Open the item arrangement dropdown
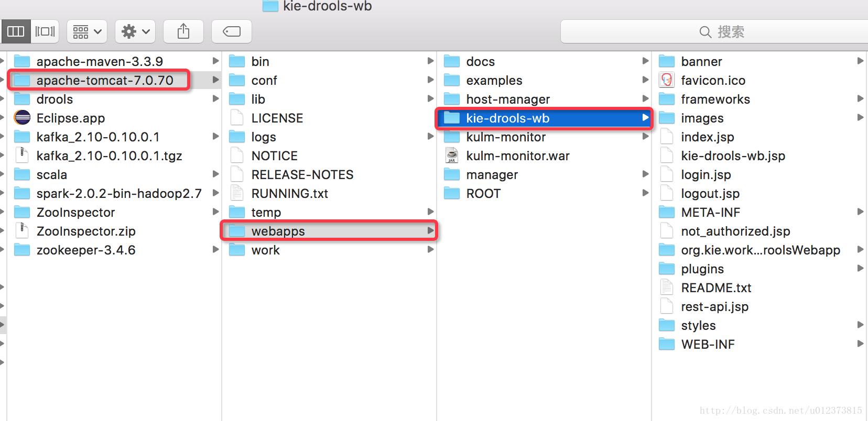Viewport: 868px width, 421px height. [87, 31]
